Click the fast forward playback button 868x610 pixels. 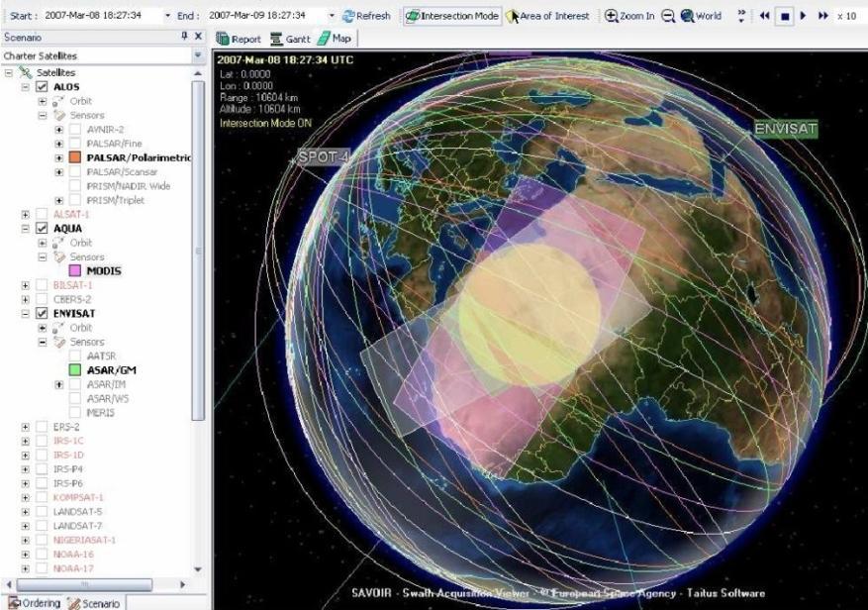click(x=823, y=16)
